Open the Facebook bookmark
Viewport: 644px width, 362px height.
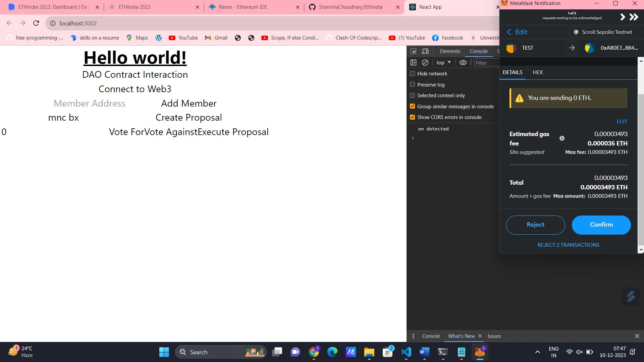pyautogui.click(x=447, y=38)
